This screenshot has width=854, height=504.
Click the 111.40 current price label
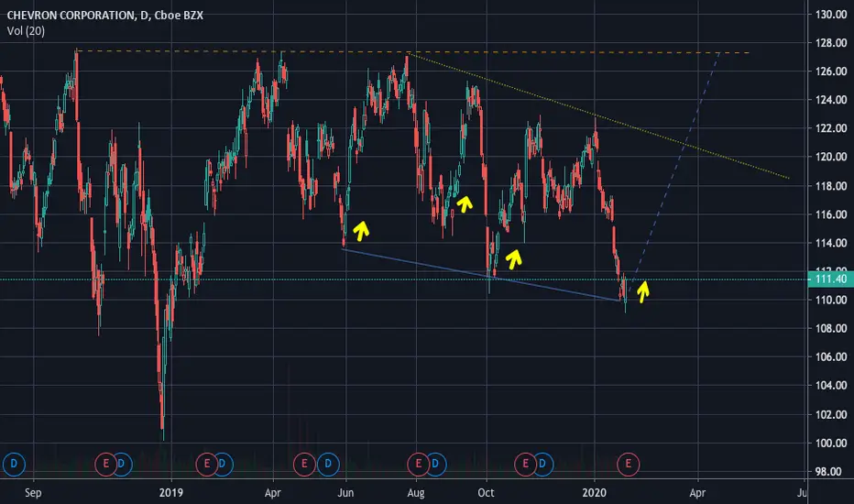click(830, 279)
